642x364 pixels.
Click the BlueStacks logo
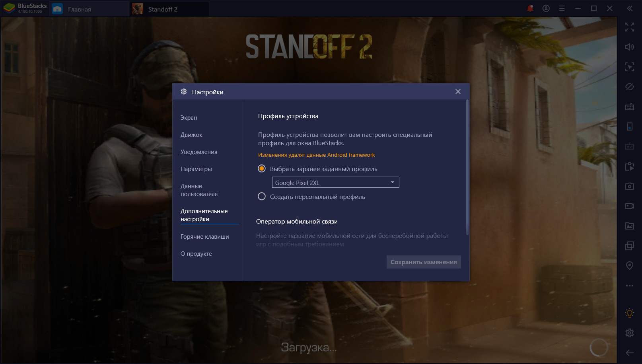tap(9, 8)
